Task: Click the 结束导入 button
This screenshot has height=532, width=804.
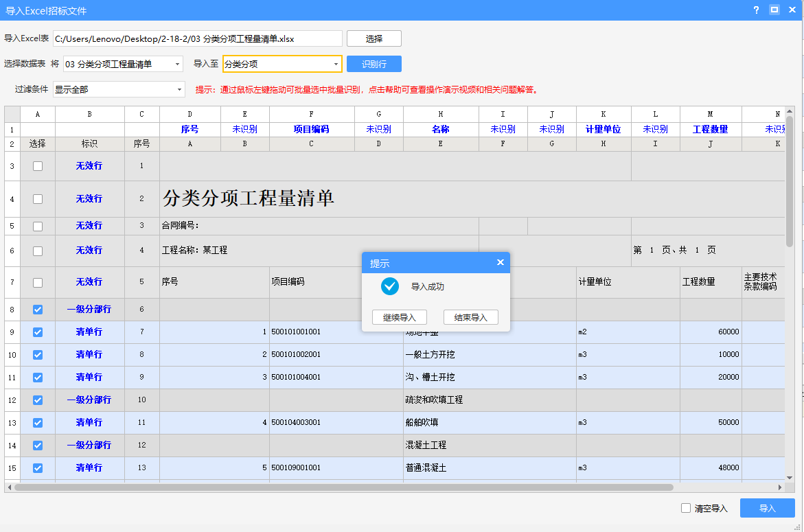Action: pos(470,318)
